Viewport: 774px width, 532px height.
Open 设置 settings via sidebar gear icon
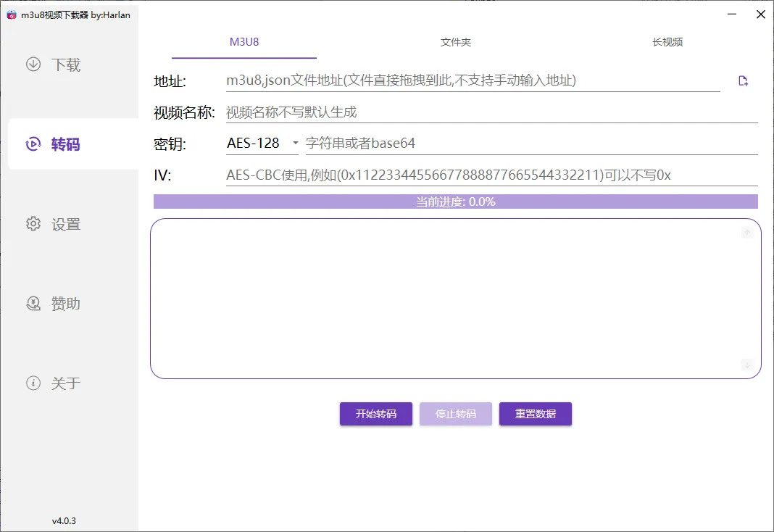33,224
